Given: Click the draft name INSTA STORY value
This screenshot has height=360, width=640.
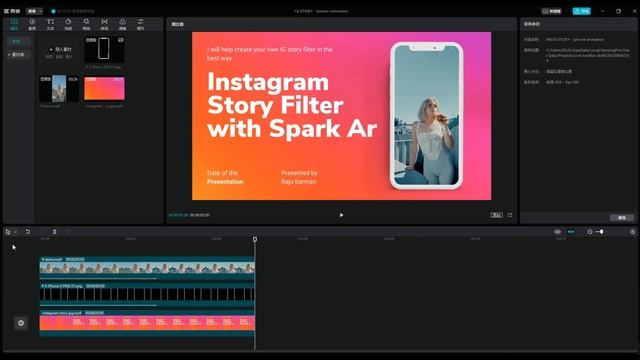Looking at the screenshot, I should (x=575, y=40).
